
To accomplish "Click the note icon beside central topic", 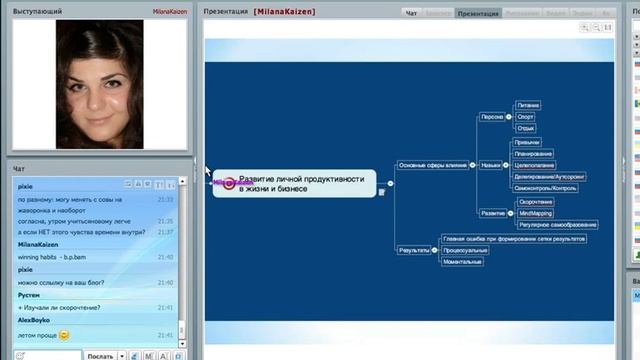I will click(x=382, y=192).
